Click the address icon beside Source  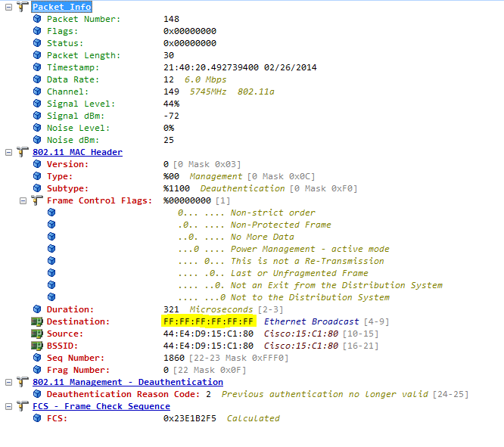click(x=37, y=334)
